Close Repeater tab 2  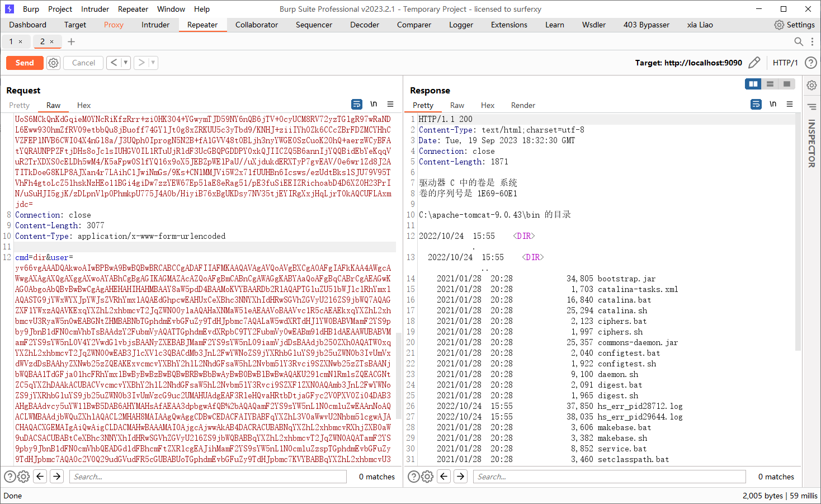52,41
